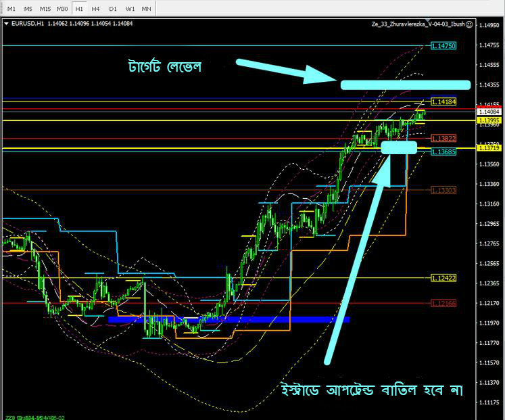Click the 1.12965 price scale value
This screenshot has width=505, height=420.
point(489,224)
